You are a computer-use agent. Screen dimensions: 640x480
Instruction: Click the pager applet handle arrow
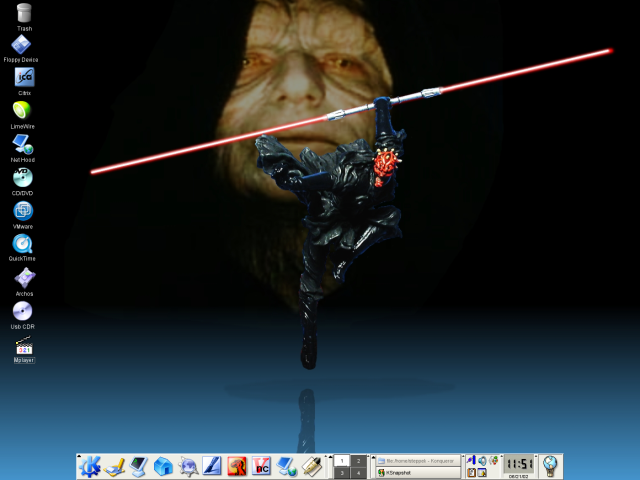[330, 457]
